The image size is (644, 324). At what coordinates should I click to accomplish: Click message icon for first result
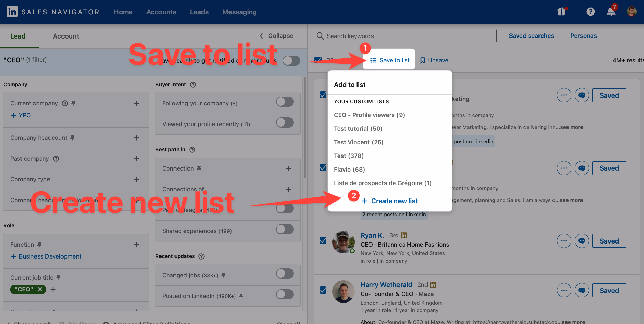(x=582, y=95)
